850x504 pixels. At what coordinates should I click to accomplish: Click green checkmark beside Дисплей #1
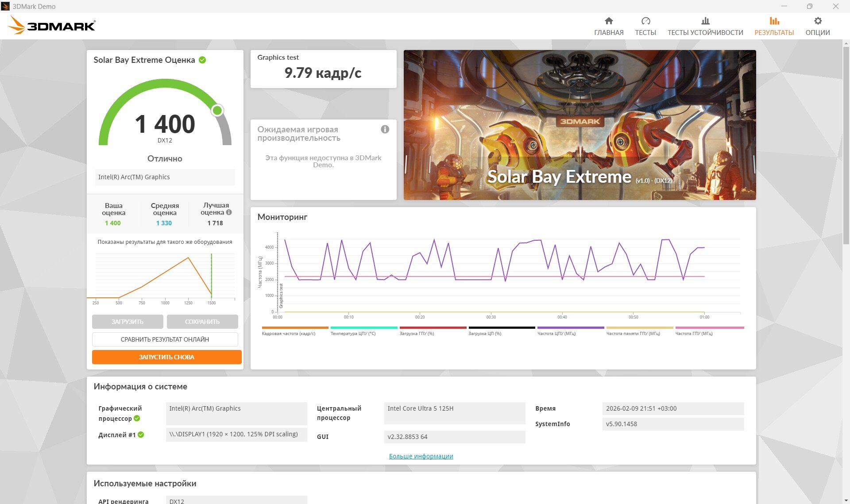pyautogui.click(x=141, y=435)
